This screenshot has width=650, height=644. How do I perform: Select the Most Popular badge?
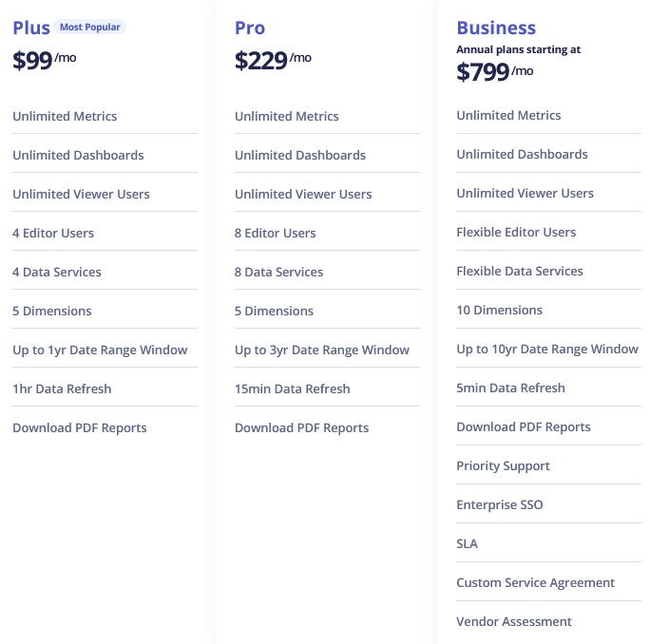(90, 28)
